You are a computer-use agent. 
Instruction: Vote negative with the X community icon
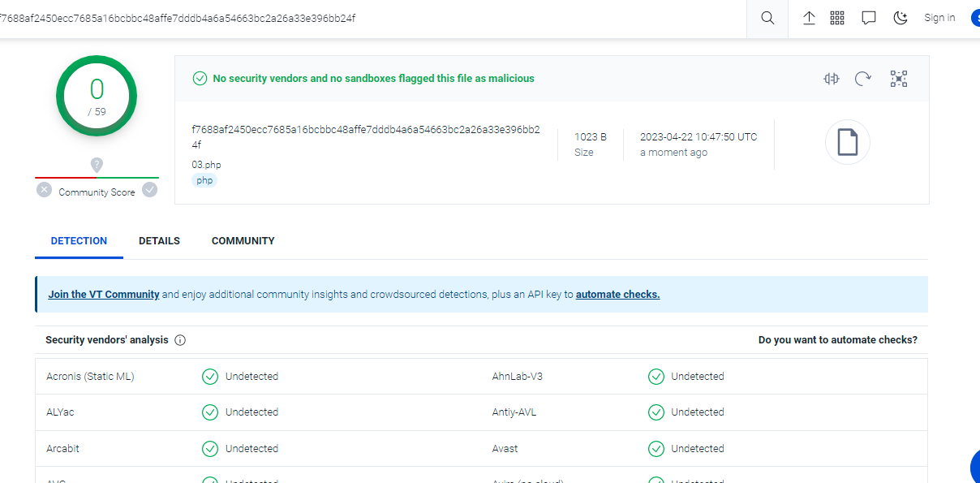click(x=45, y=190)
